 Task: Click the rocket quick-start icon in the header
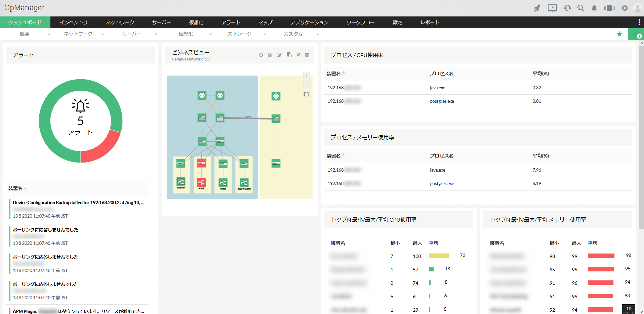(x=537, y=8)
